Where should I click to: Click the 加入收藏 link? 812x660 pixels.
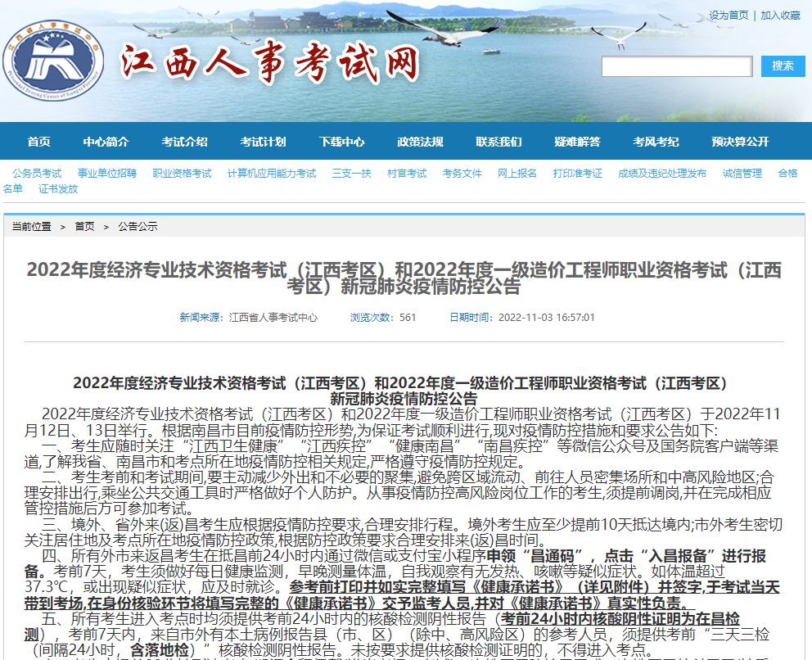pyautogui.click(x=780, y=16)
